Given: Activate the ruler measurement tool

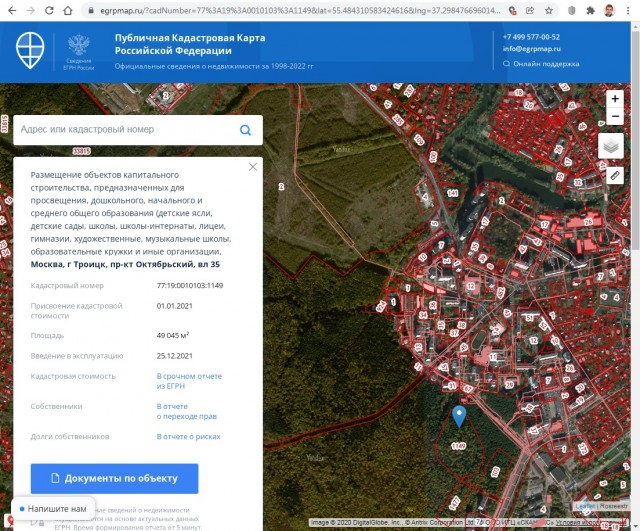Looking at the screenshot, I should (x=615, y=175).
